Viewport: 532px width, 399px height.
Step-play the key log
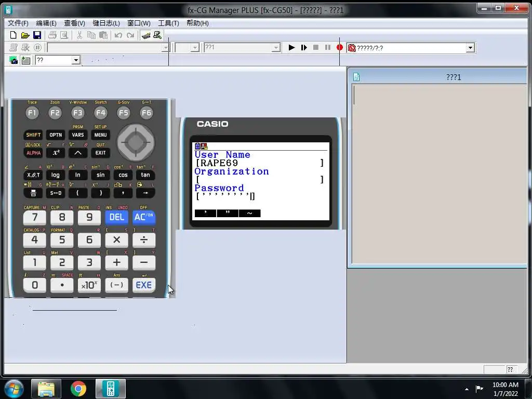click(303, 47)
